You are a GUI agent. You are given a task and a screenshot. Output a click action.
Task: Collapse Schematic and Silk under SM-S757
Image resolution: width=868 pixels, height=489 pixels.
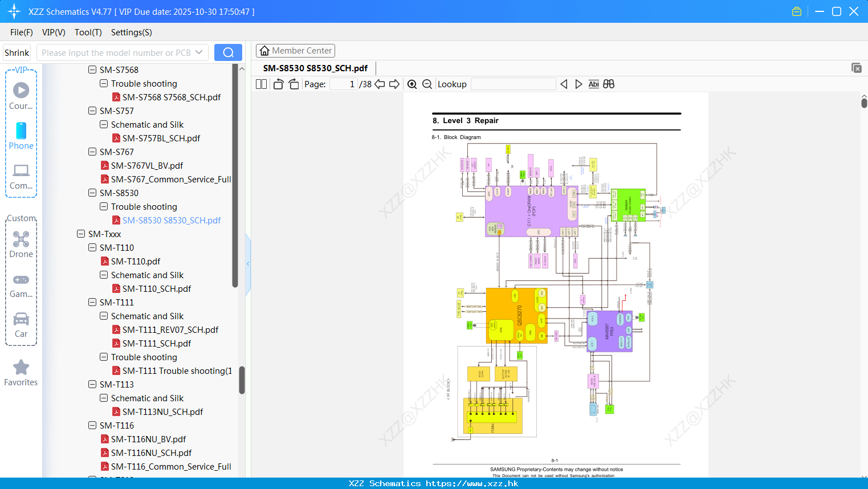point(104,125)
